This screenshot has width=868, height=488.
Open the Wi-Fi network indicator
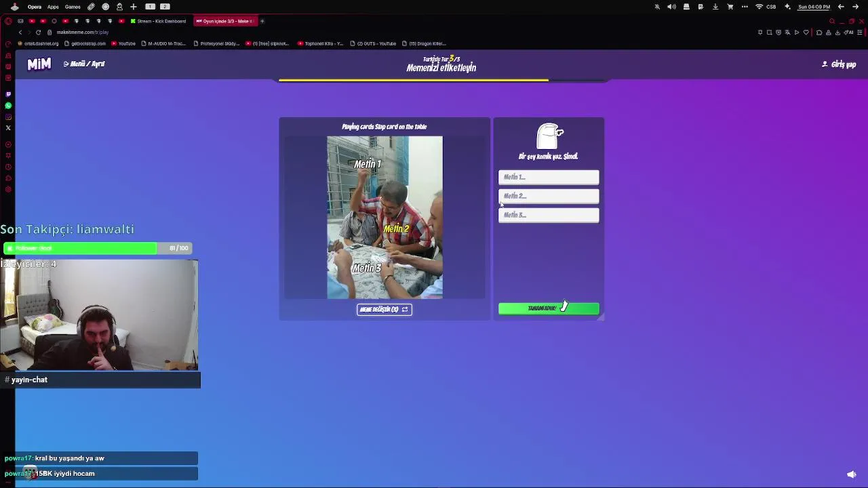click(x=759, y=7)
